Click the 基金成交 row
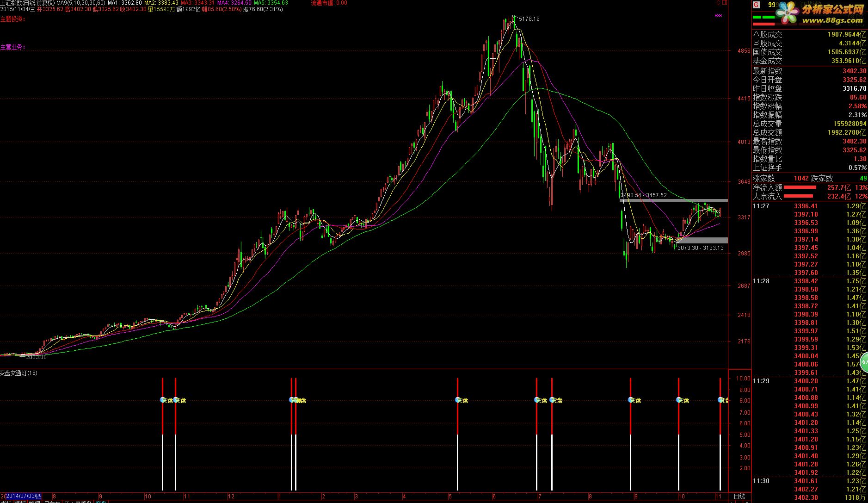Image resolution: width=868 pixels, height=503 pixels. coord(810,61)
